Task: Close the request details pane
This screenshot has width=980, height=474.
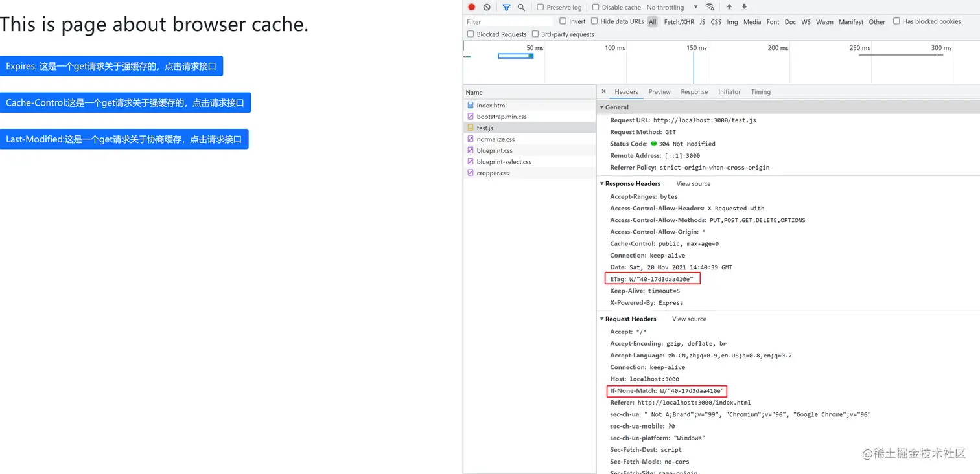Action: click(x=603, y=92)
